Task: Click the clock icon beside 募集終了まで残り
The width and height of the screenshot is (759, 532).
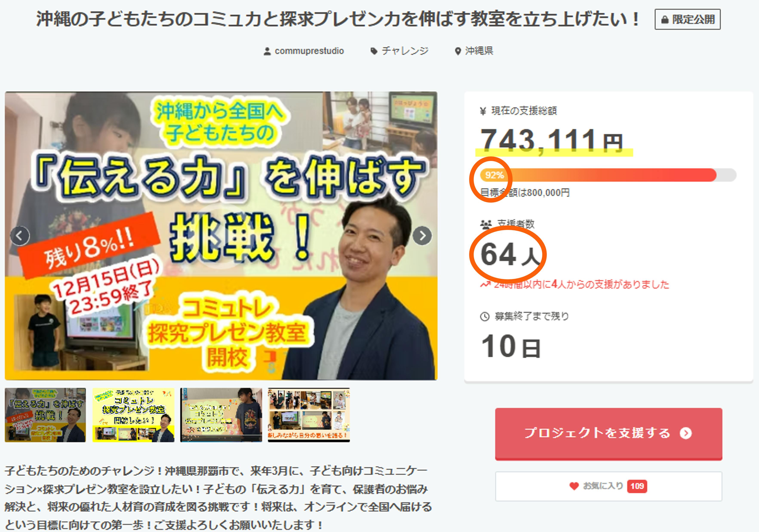Action: tap(485, 316)
